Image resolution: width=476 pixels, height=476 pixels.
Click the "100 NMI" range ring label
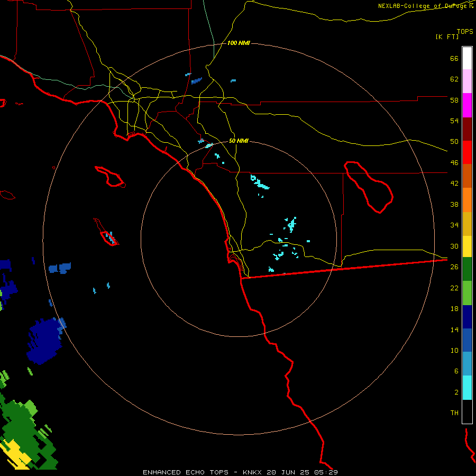pos(239,43)
